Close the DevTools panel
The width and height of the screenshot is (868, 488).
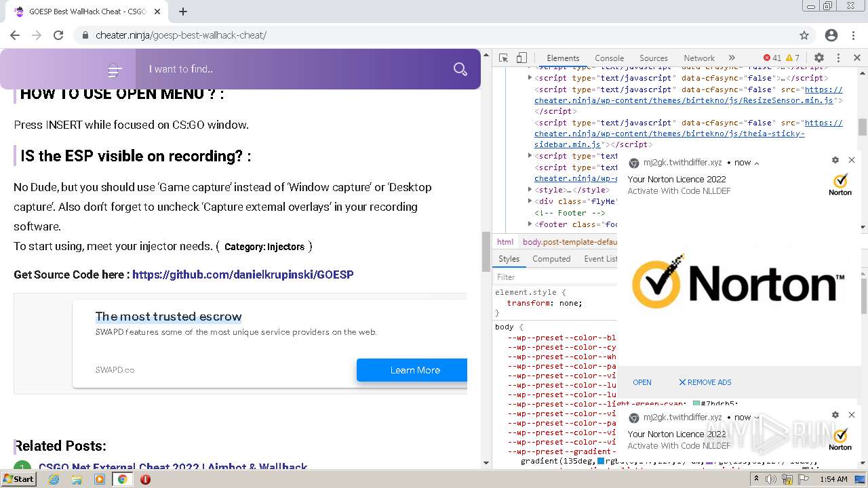[x=857, y=58]
